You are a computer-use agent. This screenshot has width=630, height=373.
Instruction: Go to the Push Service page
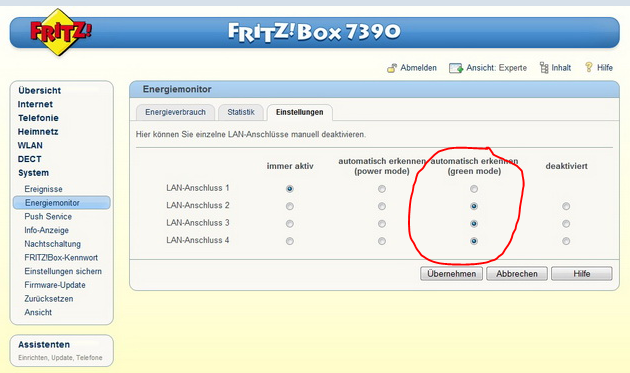[x=48, y=217]
